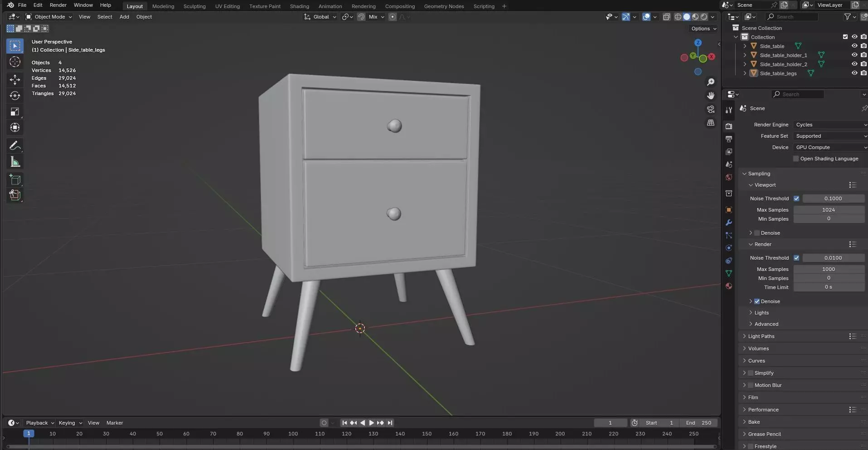Hide Side_table_legs in viewport
Screen dimensions: 868x450
point(854,73)
